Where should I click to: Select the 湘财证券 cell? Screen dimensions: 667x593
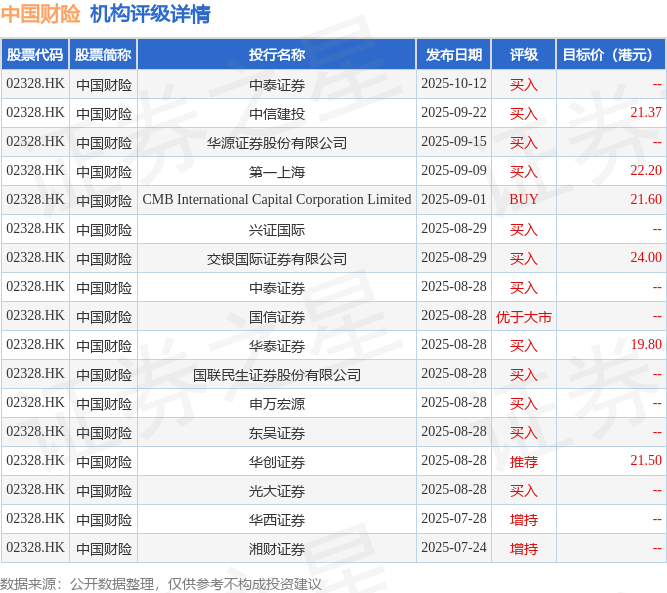[276, 548]
